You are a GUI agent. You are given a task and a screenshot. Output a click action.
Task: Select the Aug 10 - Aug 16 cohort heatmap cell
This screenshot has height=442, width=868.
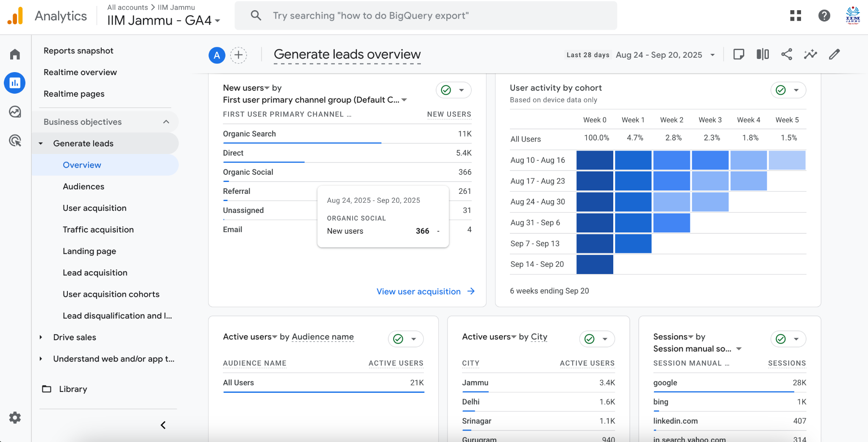pos(594,160)
